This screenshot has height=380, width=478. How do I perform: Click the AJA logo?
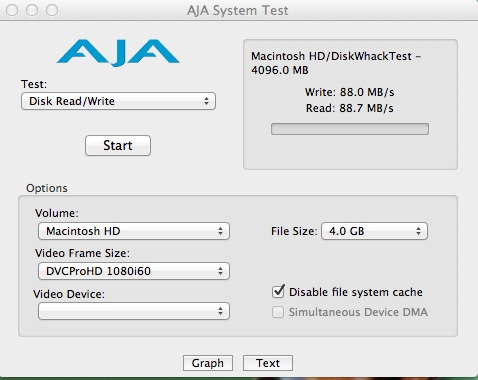point(118,53)
